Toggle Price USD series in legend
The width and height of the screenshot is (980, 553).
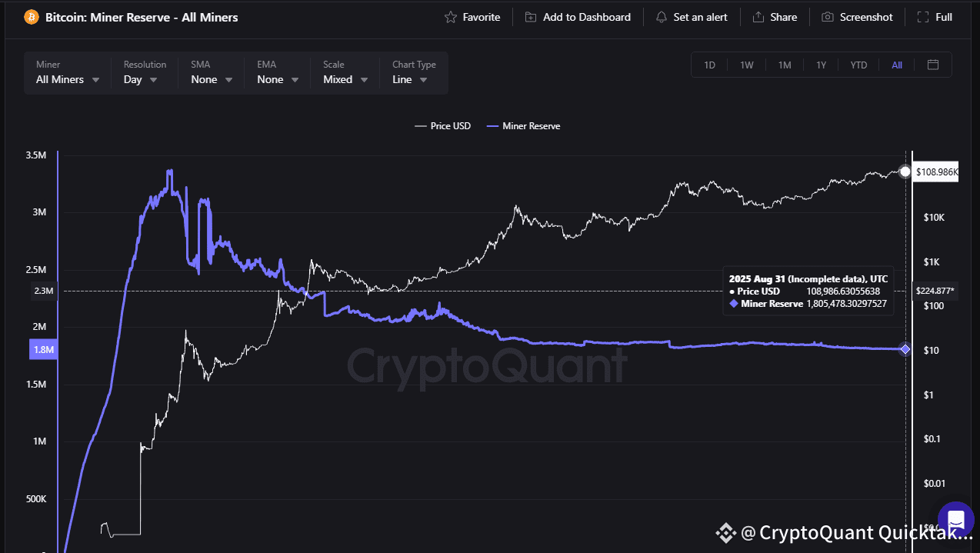[442, 125]
